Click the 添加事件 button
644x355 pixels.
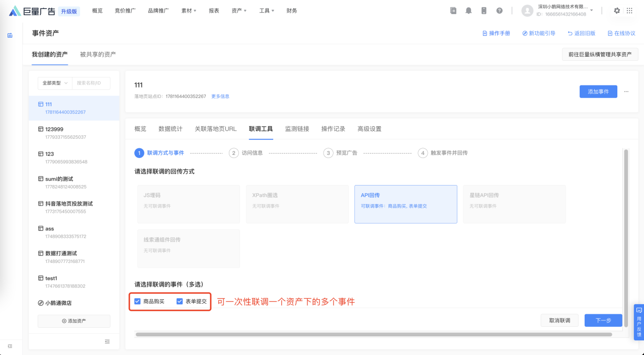point(598,92)
